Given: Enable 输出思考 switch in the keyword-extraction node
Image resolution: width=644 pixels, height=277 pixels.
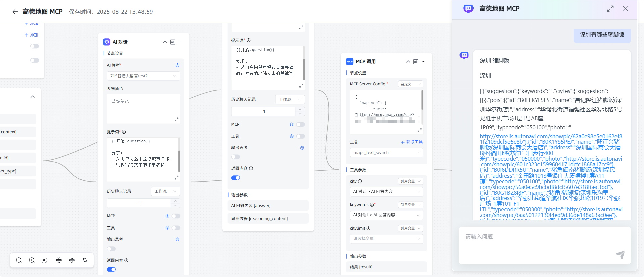Looking at the screenshot, I should [x=236, y=157].
